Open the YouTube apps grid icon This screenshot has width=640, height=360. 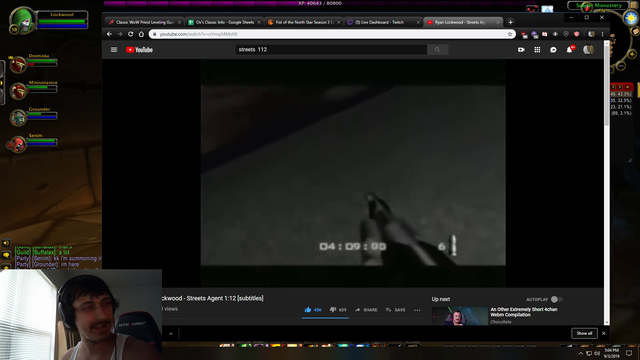pyautogui.click(x=537, y=49)
